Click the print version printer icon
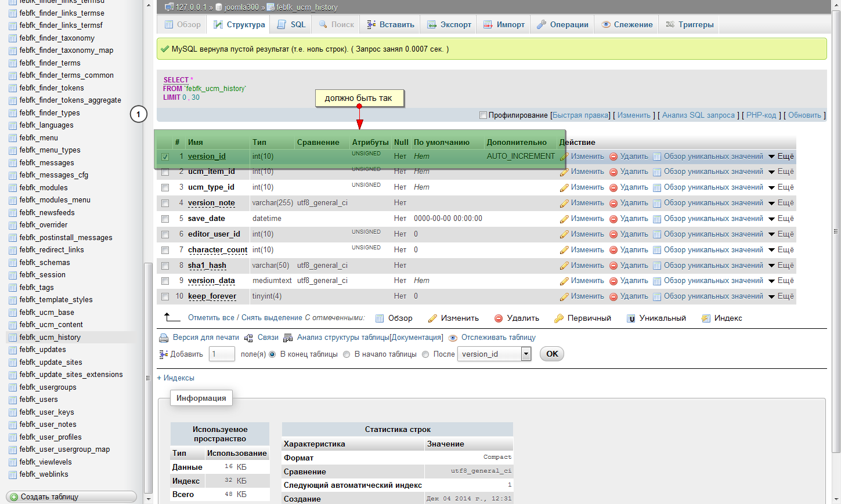Viewport: 841px width, 504px height. coord(163,338)
